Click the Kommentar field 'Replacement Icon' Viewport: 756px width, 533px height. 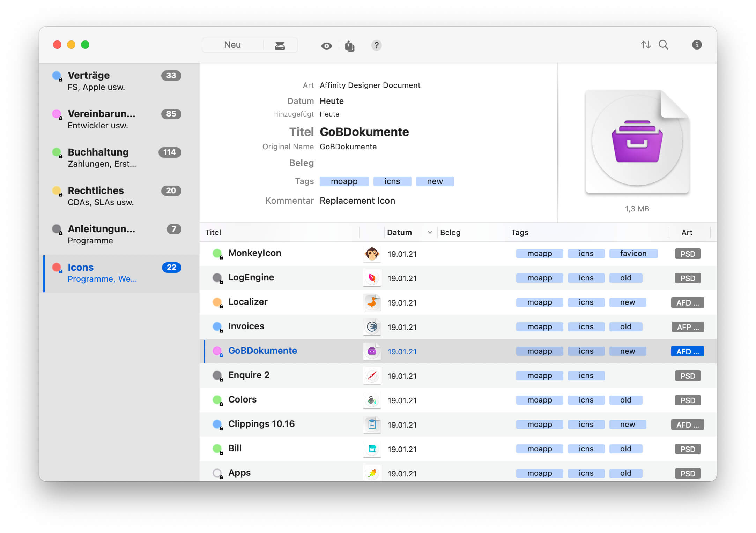point(357,201)
